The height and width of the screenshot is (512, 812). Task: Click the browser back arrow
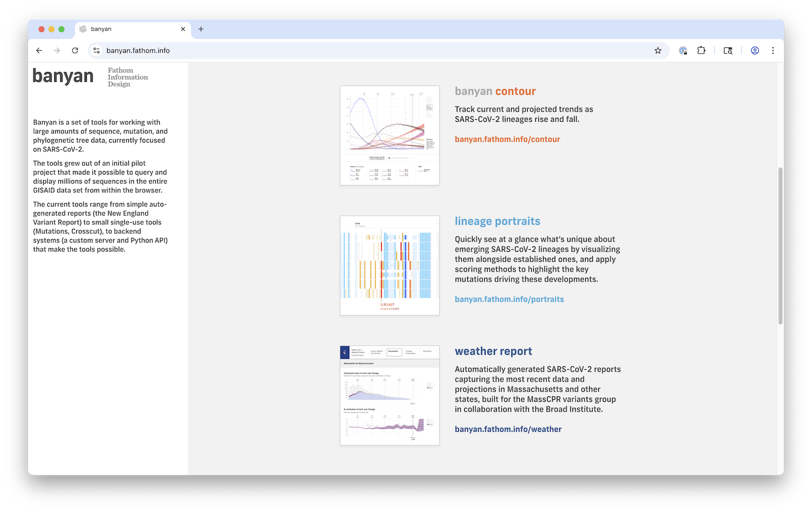[39, 51]
